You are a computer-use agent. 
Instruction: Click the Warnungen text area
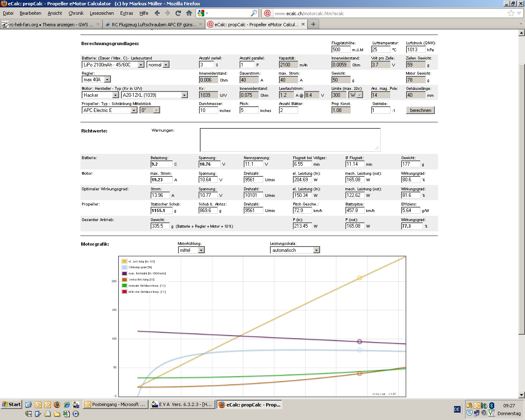point(290,140)
